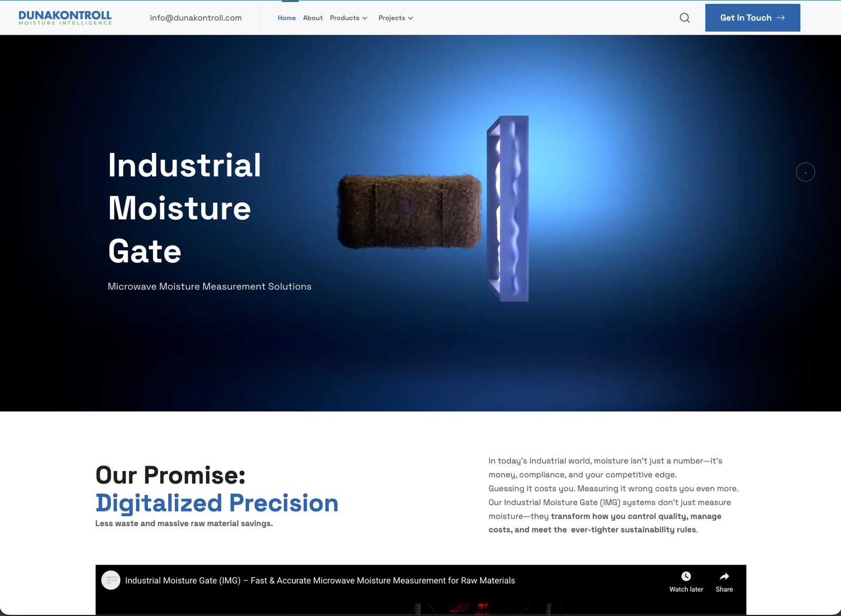Open the Products menu label
This screenshot has width=841, height=616.
pyautogui.click(x=344, y=18)
